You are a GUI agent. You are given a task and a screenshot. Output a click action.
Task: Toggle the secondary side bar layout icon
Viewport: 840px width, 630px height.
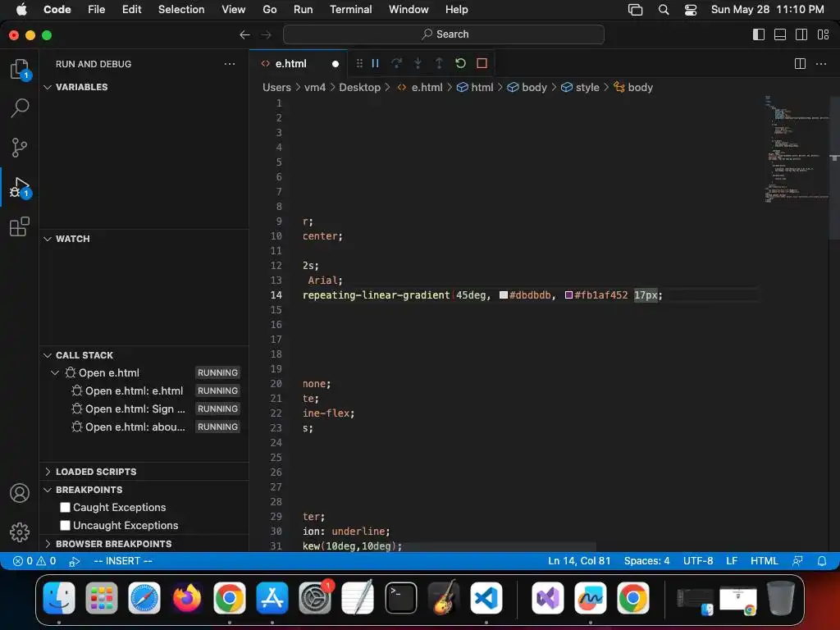pyautogui.click(x=801, y=34)
